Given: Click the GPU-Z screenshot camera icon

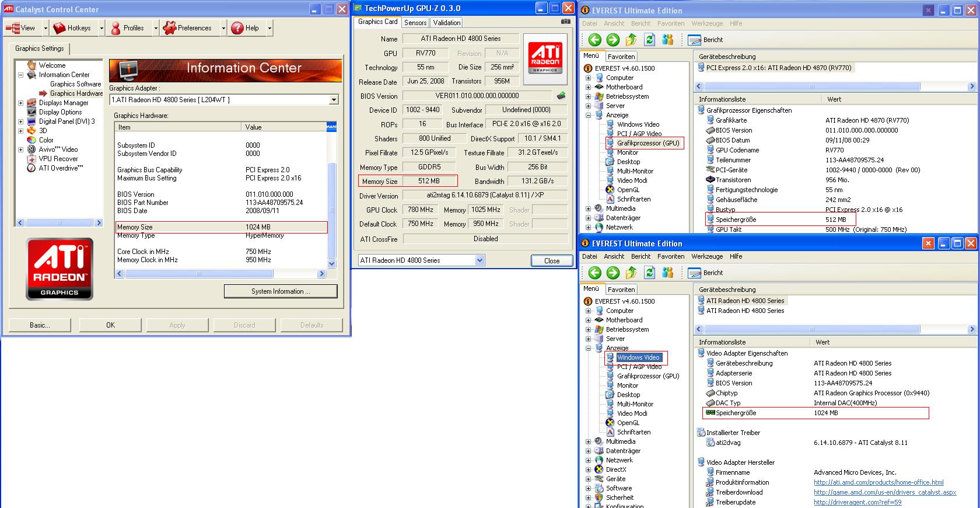Looking at the screenshot, I should (565, 22).
